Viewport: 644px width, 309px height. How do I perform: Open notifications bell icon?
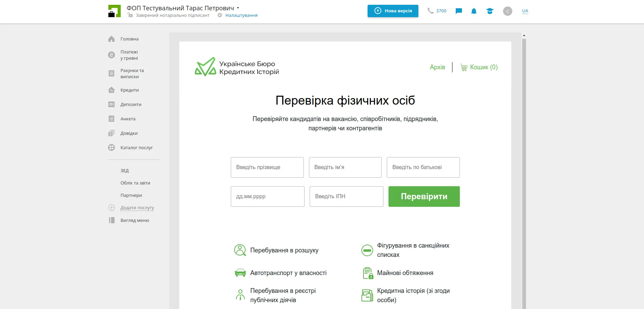click(474, 11)
